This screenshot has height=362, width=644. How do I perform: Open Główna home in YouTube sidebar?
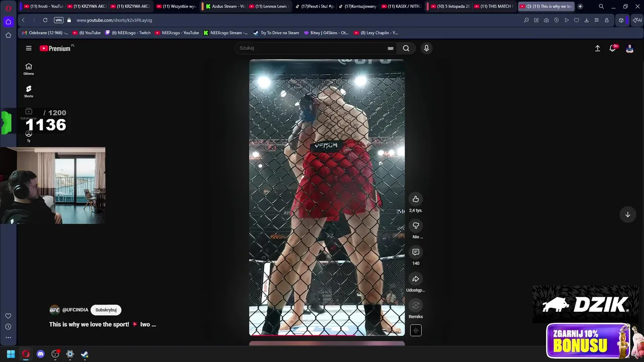coord(29,69)
